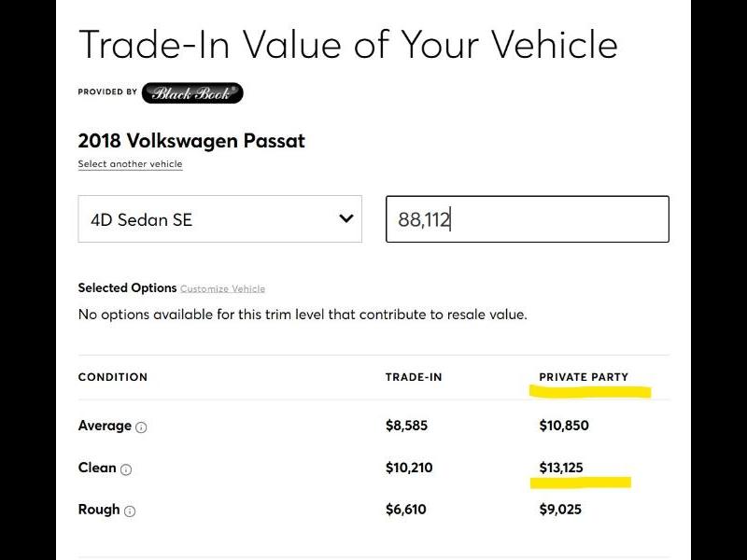Select the highlighted $13,125 clean value
This screenshot has height=560, width=747.
[x=563, y=468]
